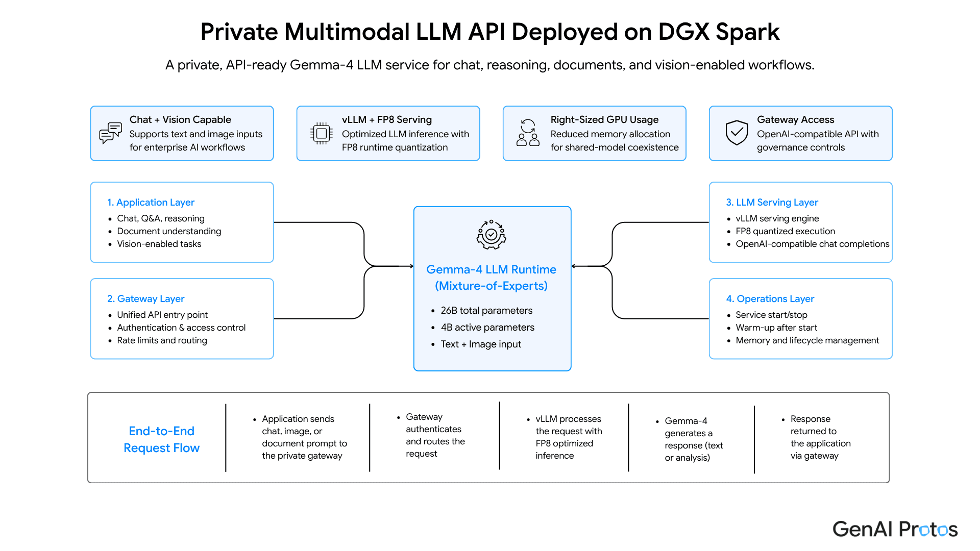980x551 pixels.
Task: Click 'Gemma-4 LLM Runtime' heading in center box
Action: click(x=491, y=269)
